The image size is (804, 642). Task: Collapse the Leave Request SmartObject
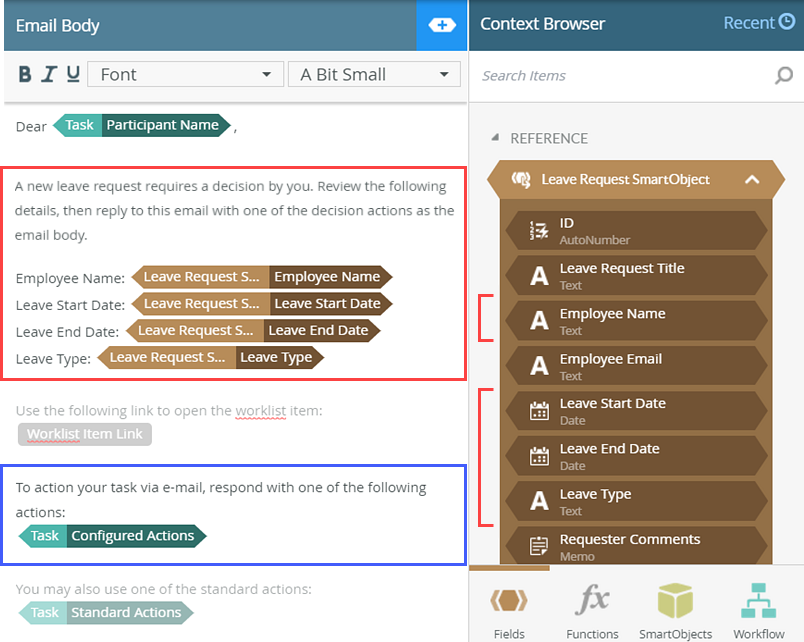coord(753,180)
